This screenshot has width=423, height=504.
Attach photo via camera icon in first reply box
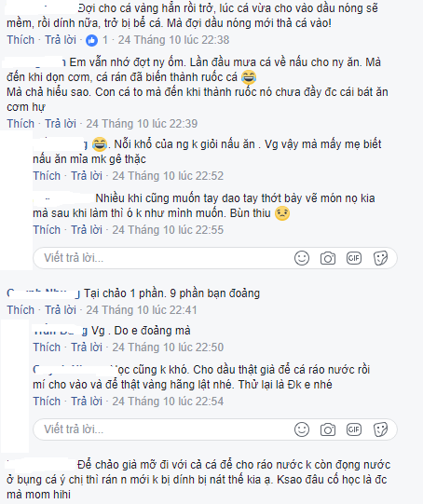(328, 258)
